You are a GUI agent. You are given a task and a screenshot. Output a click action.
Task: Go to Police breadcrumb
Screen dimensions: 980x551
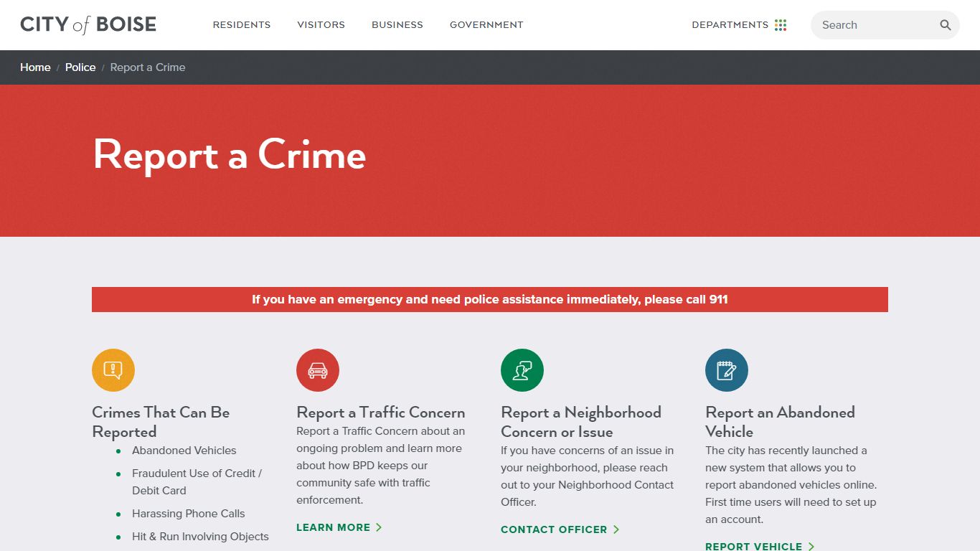point(80,67)
